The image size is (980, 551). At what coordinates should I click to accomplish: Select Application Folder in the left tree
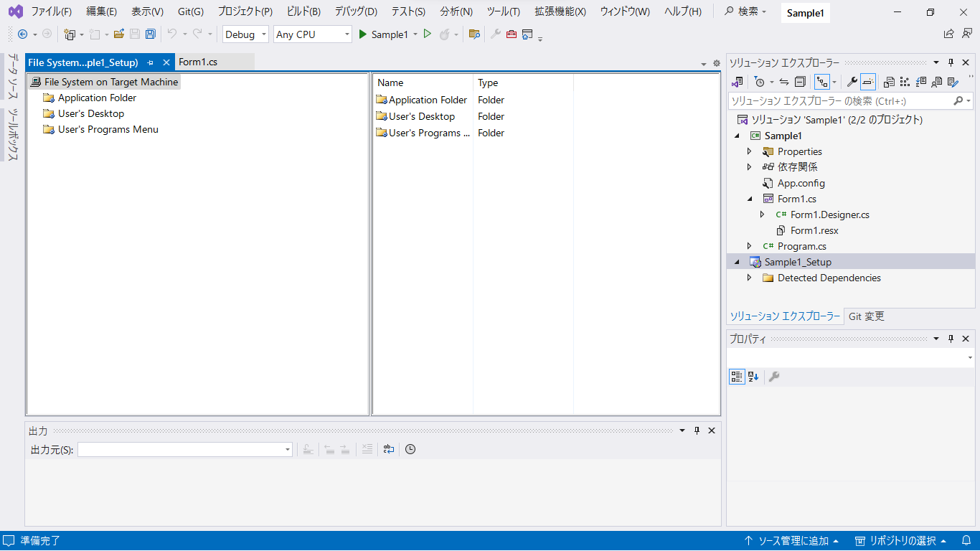[97, 98]
